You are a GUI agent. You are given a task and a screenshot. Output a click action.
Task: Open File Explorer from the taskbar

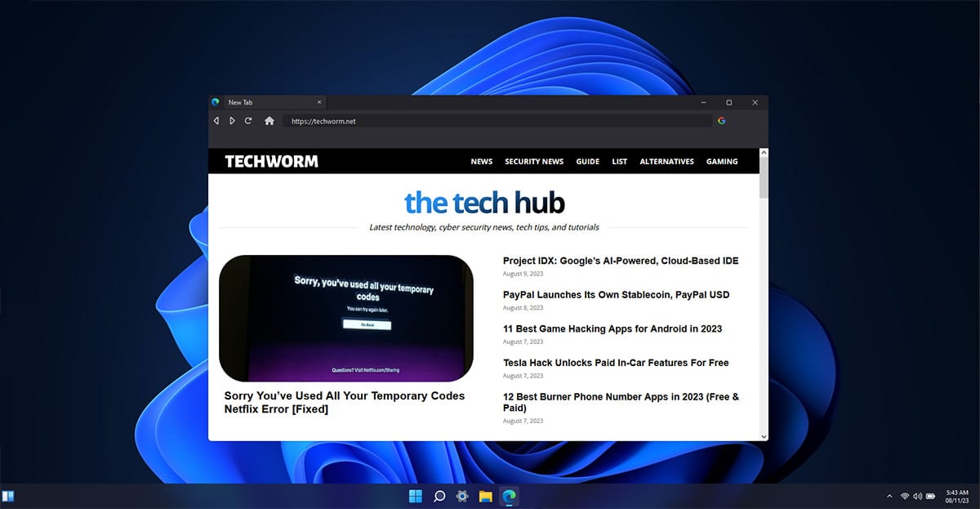[485, 496]
